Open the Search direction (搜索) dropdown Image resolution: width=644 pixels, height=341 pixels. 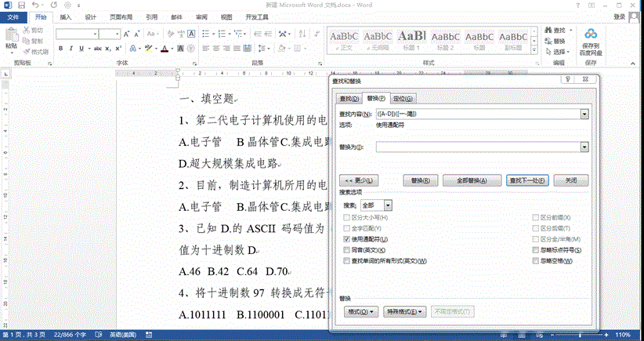(x=390, y=205)
